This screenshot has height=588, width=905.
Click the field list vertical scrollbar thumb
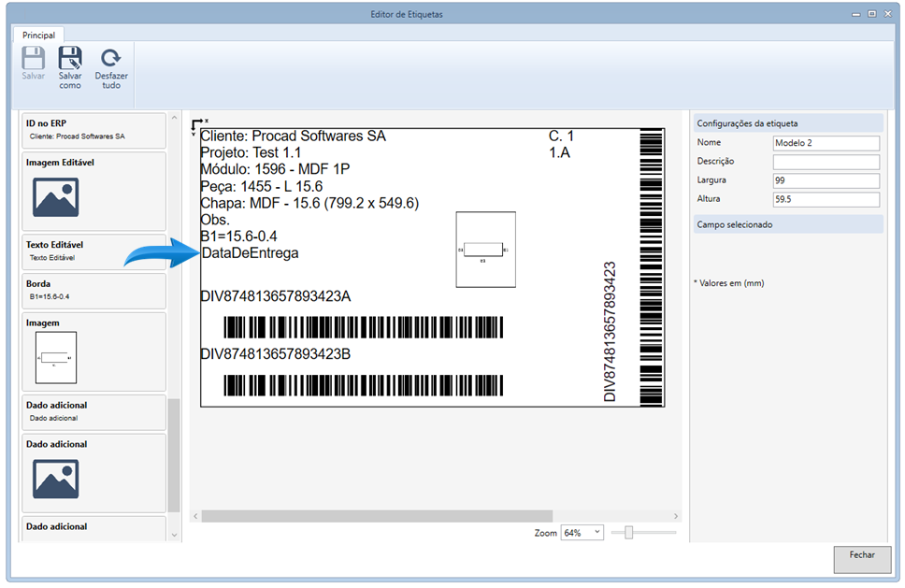pyautogui.click(x=174, y=454)
